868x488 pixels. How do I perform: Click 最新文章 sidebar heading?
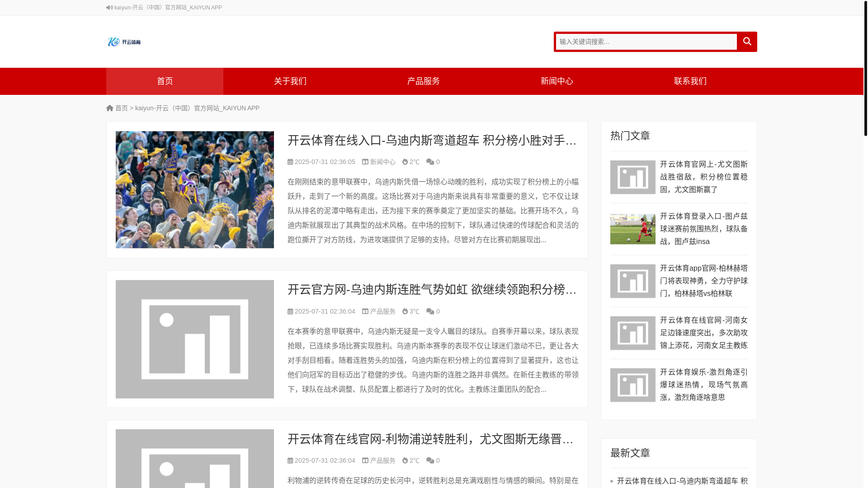click(630, 453)
